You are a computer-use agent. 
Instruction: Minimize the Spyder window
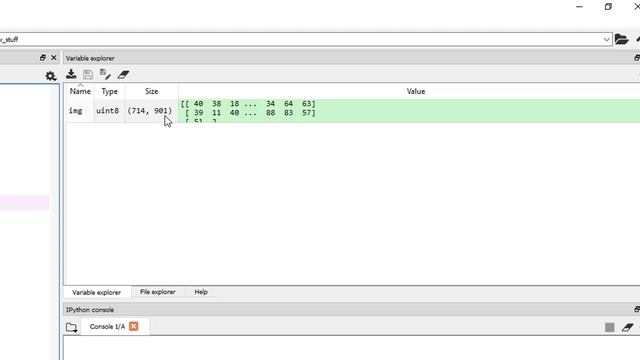579,7
